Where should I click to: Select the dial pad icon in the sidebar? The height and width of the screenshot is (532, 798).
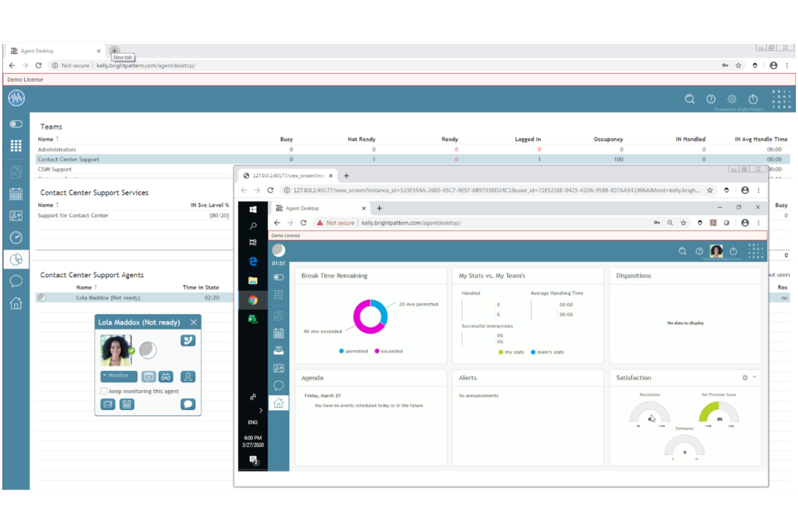point(16,146)
